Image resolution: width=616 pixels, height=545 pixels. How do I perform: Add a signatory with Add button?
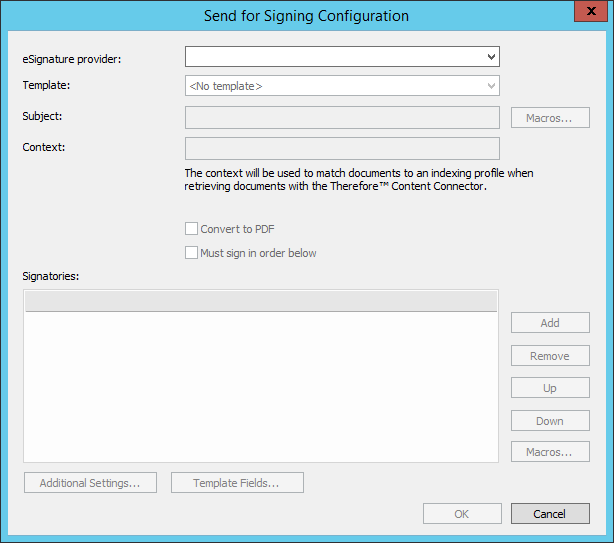(550, 323)
